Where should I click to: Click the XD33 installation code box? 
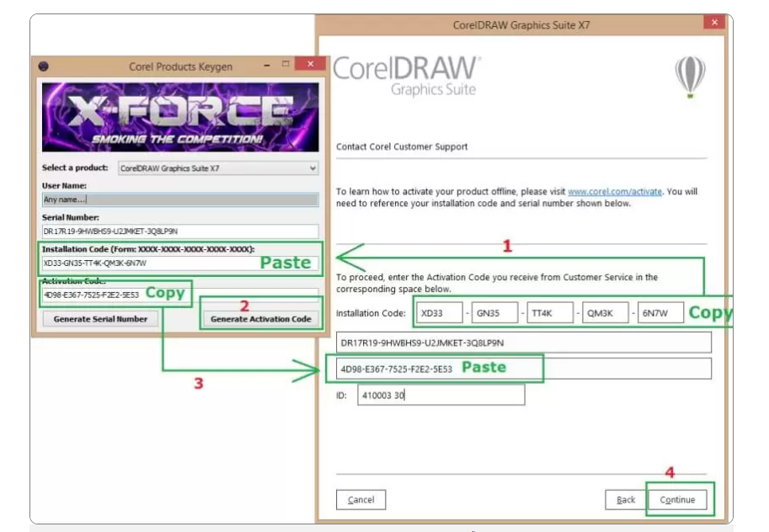(x=440, y=313)
